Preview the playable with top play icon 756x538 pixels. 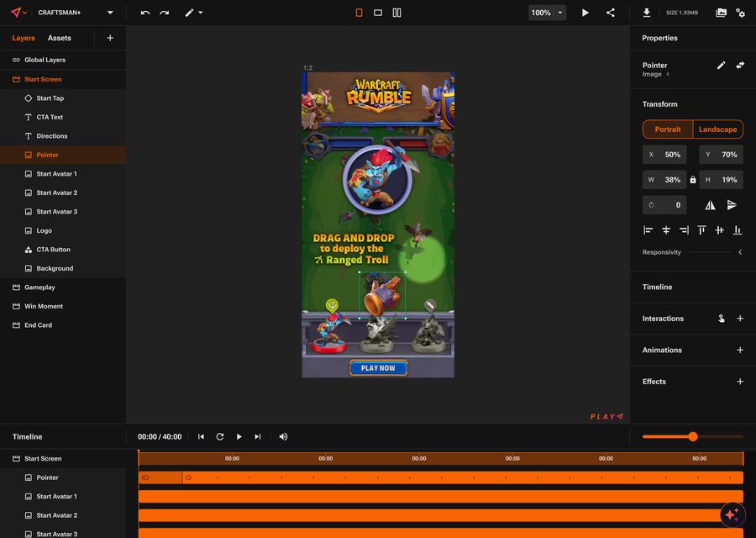point(585,13)
